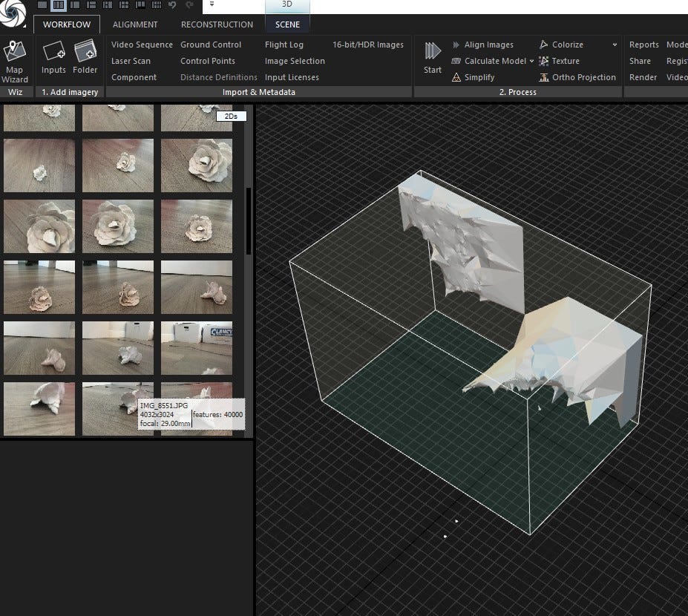Click the Redo arrow icon

[189, 5]
